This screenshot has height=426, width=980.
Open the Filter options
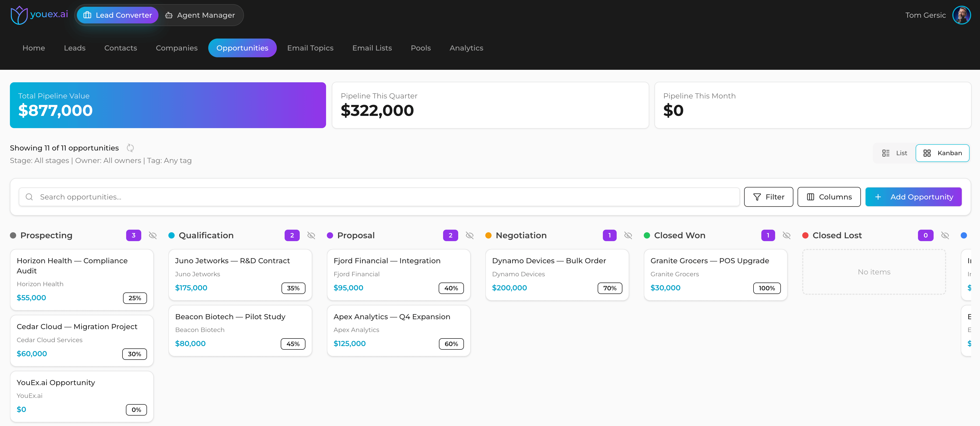[x=768, y=197]
